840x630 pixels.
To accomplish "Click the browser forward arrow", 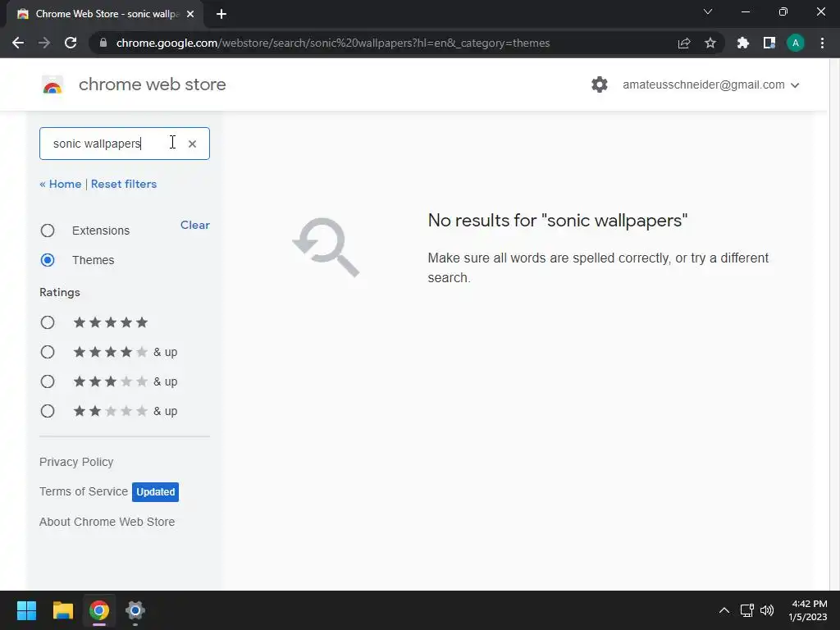I will 44,43.
